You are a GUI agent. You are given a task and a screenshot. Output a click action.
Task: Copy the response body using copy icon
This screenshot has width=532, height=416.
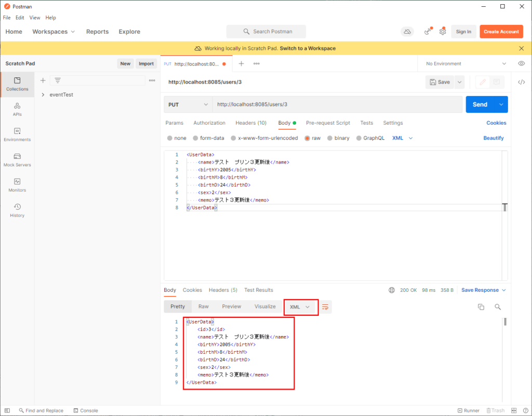[x=481, y=307]
